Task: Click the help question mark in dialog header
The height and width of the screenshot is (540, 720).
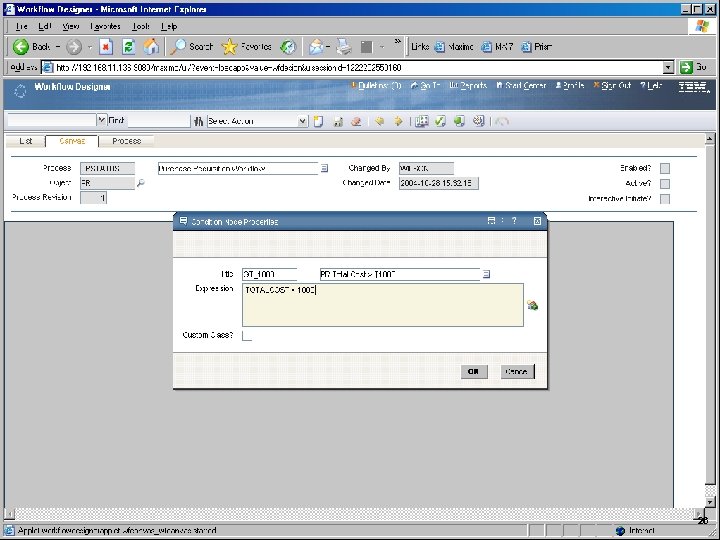Action: pyautogui.click(x=514, y=221)
